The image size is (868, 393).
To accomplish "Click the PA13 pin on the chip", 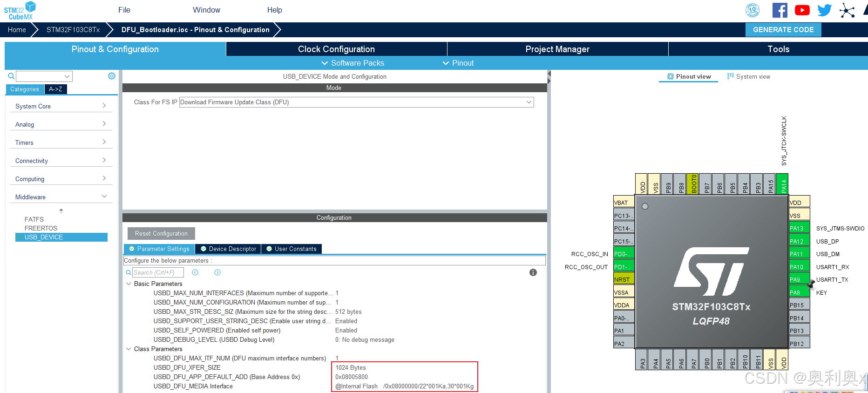I will [x=800, y=228].
